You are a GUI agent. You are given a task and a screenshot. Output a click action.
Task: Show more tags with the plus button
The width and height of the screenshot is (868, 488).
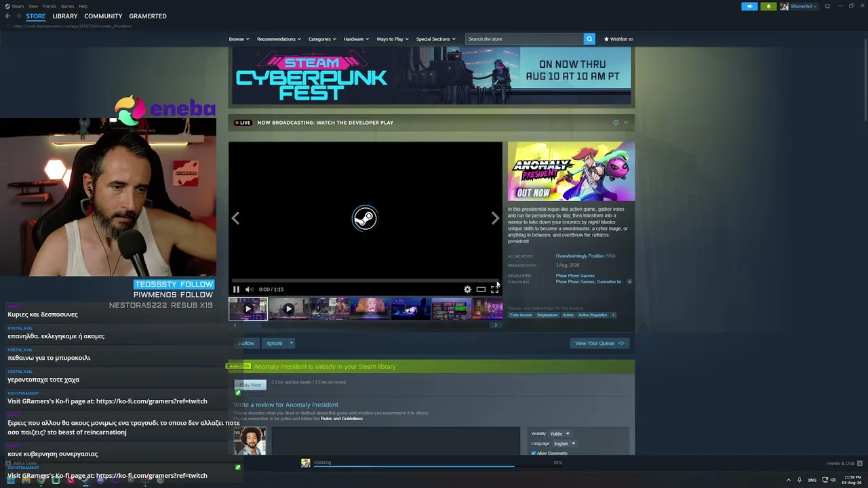[613, 315]
